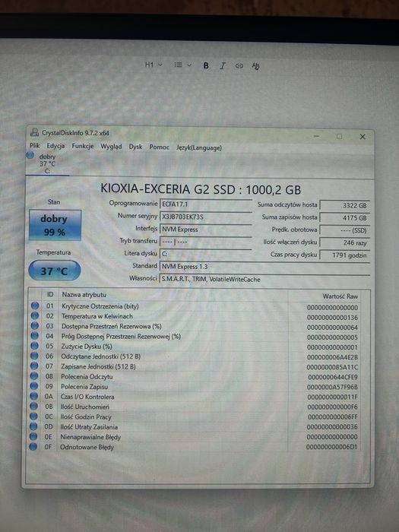Click the blue status dot in the drive tab
Viewport: 399px width, 532px height.
[30, 155]
